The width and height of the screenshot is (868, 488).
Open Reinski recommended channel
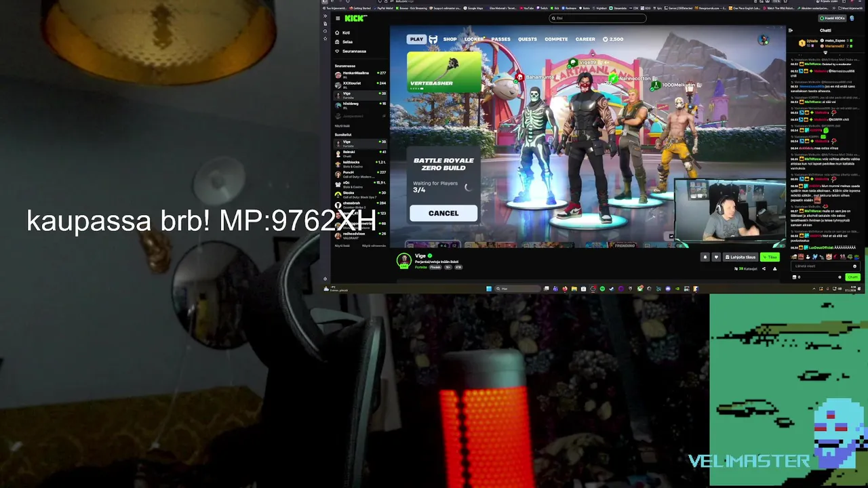pyautogui.click(x=360, y=153)
